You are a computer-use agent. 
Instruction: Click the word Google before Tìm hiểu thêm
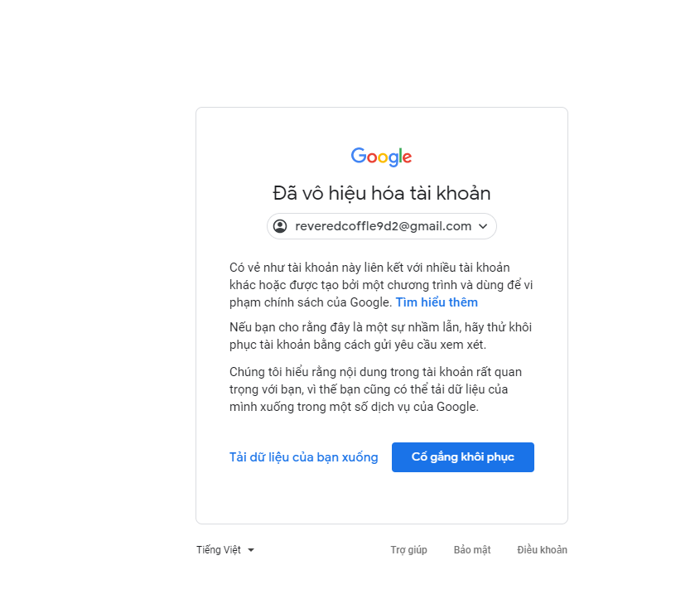(x=370, y=302)
